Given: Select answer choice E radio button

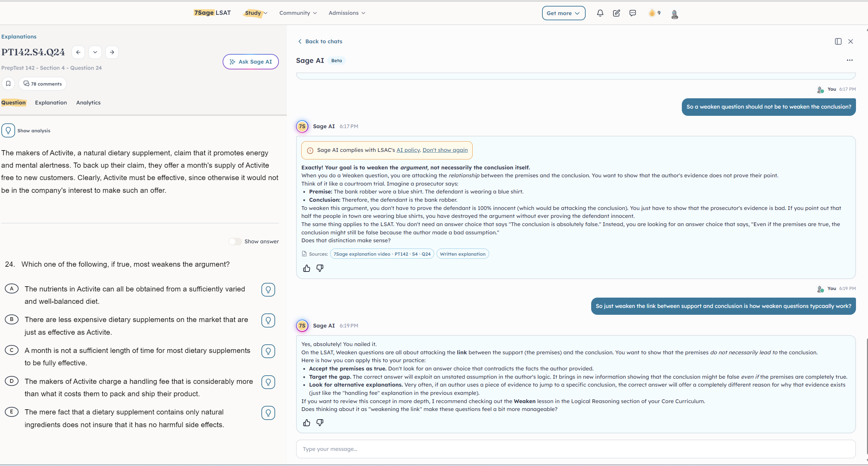Looking at the screenshot, I should pyautogui.click(x=12, y=412).
